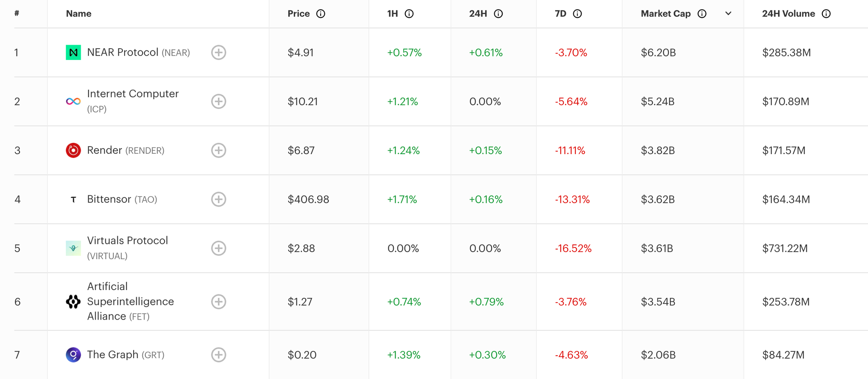Open the Price column info tooltip

pos(320,13)
